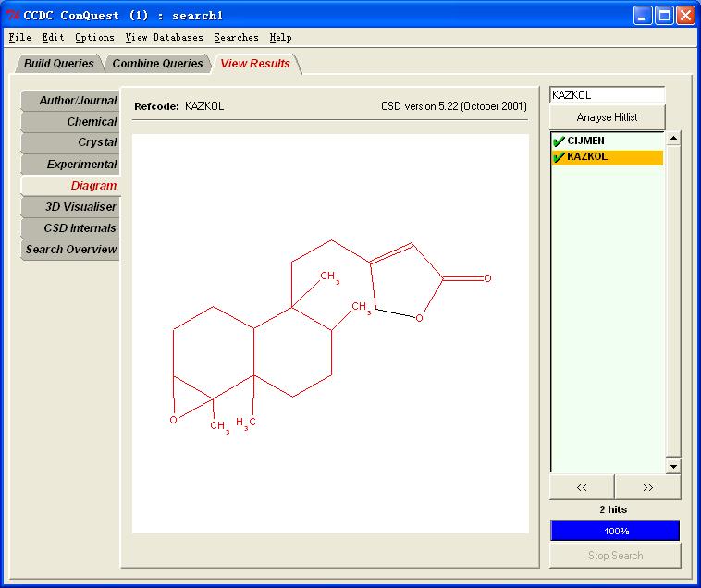Open the View Databases menu
The image size is (701, 588).
tap(164, 38)
